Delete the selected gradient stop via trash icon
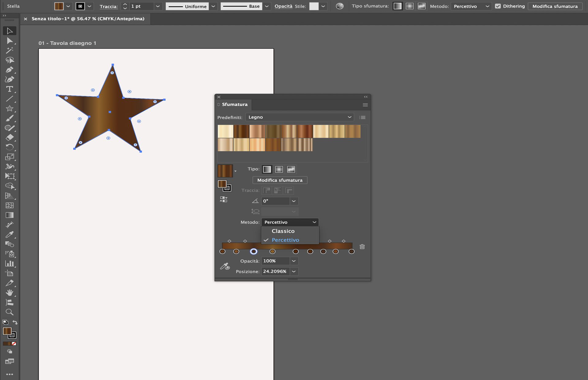 tap(362, 247)
